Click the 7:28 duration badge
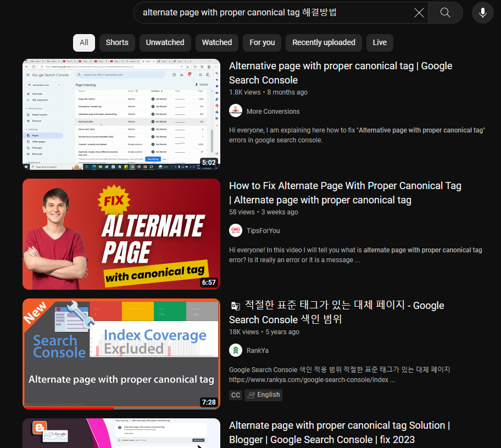The width and height of the screenshot is (501, 448). click(209, 402)
